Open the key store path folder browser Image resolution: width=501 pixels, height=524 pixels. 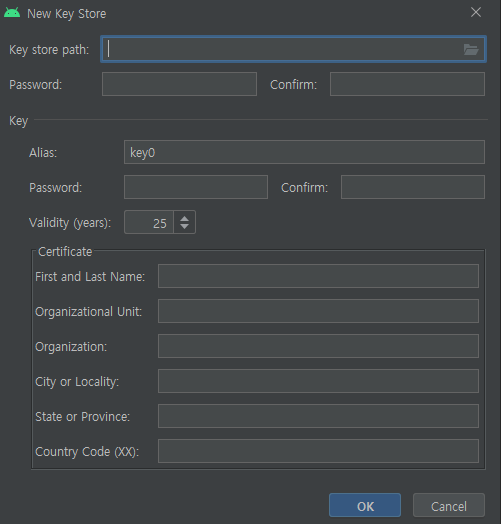pos(471,50)
